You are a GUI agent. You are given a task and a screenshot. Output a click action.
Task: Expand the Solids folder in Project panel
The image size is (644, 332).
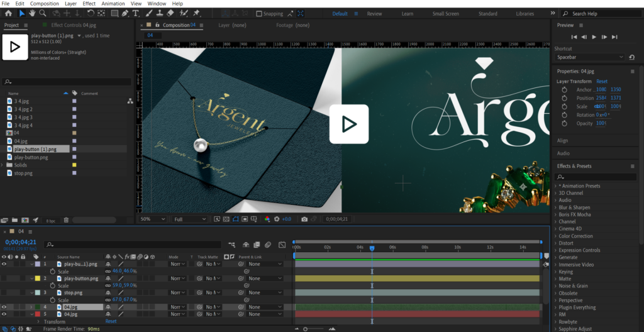pos(3,165)
